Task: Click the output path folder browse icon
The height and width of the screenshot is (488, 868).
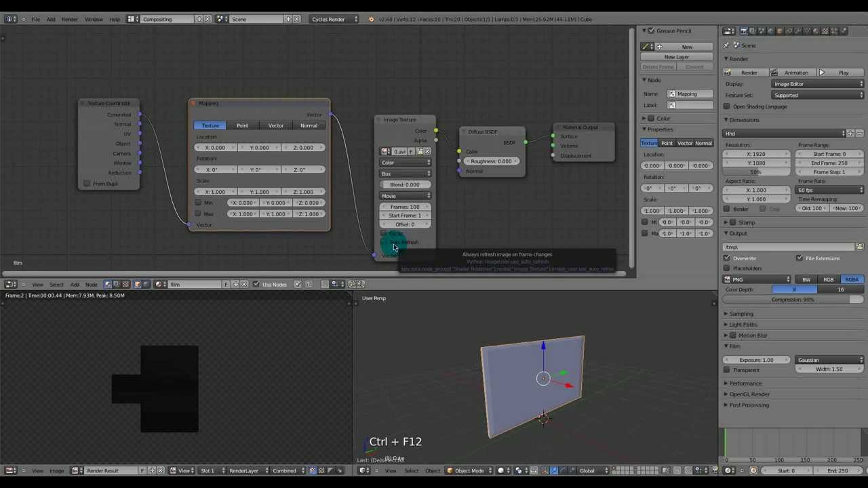Action: pos(859,247)
